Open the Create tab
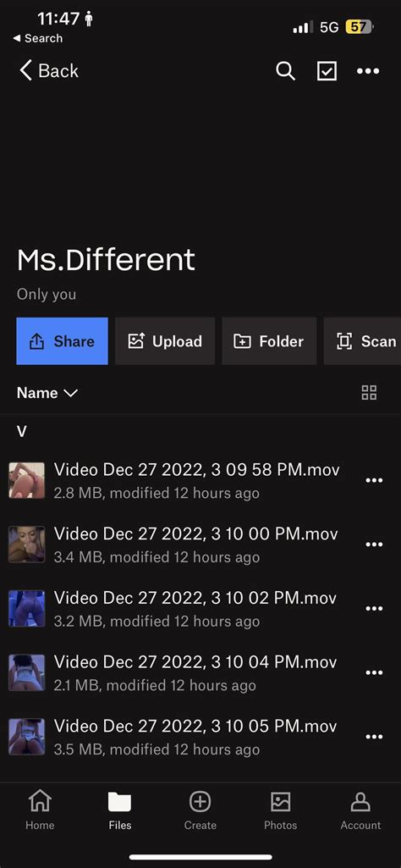The width and height of the screenshot is (401, 868). tap(200, 810)
